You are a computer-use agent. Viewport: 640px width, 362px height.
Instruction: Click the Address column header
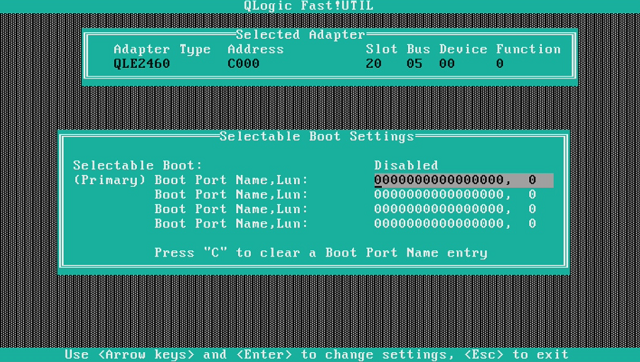point(256,49)
